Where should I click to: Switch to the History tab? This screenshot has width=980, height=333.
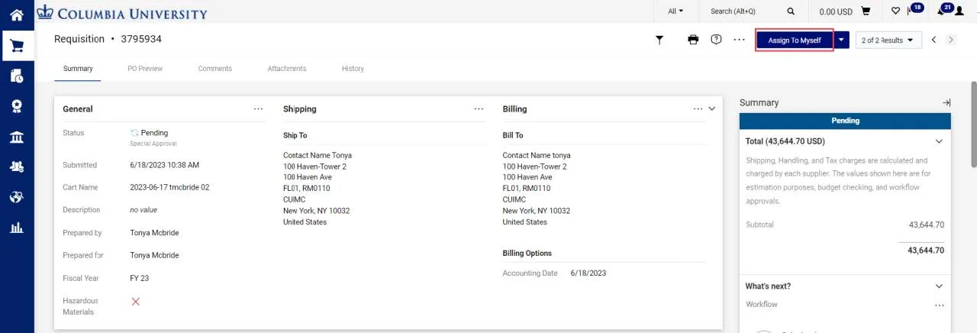[x=353, y=69]
